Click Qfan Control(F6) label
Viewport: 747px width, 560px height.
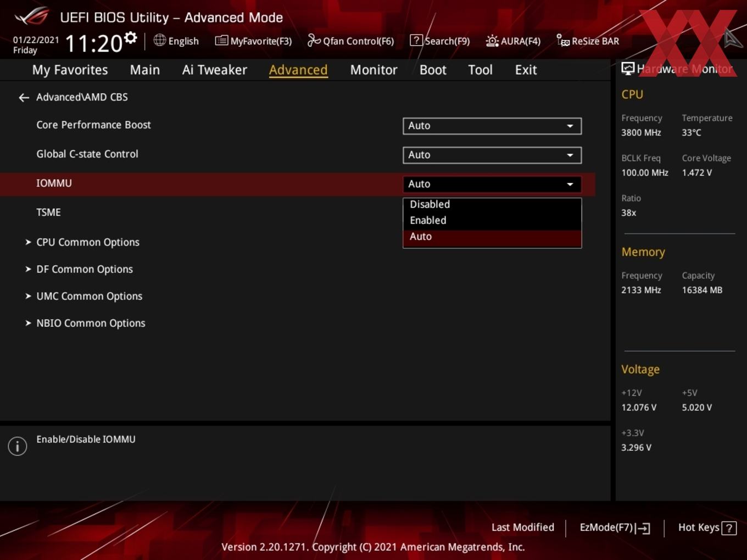358,41
